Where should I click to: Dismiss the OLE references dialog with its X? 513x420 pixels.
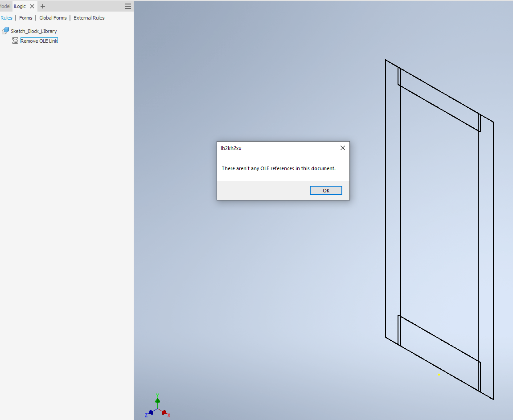point(342,148)
